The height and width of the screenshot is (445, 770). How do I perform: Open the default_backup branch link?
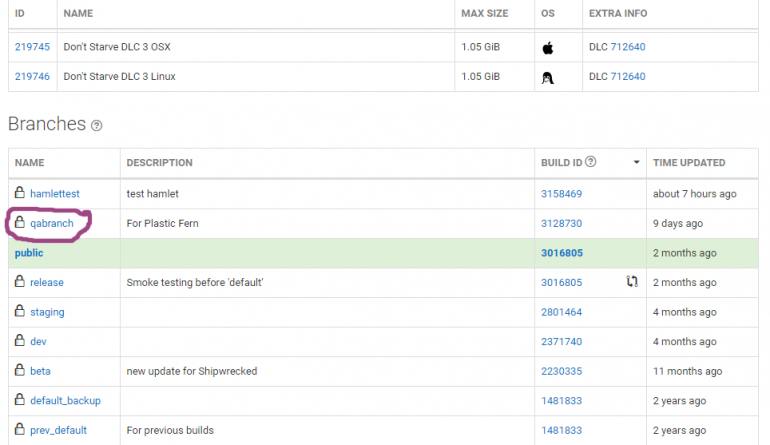65,401
